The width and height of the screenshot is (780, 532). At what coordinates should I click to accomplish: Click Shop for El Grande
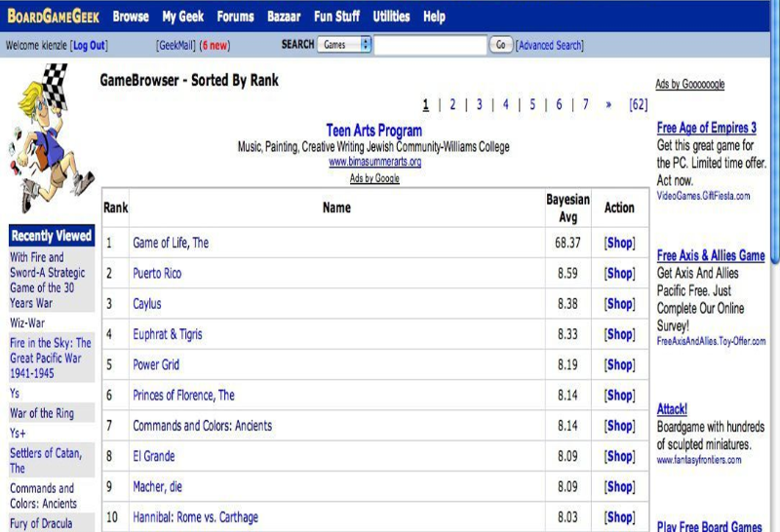click(620, 456)
